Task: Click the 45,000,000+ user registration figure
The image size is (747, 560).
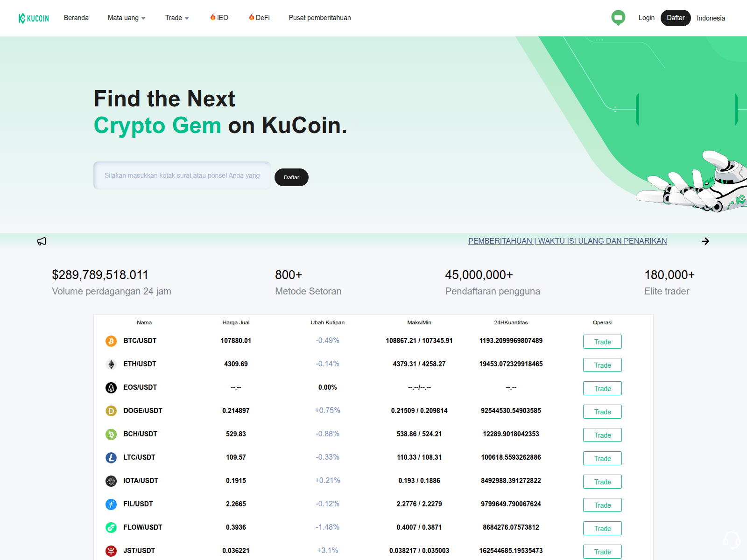Action: click(479, 275)
